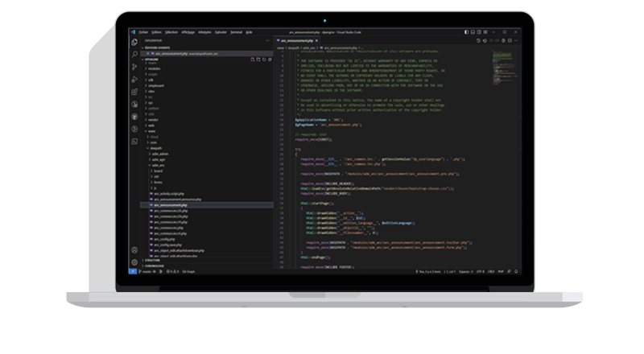The width and height of the screenshot is (644, 354).
Task: Open explorer panel more actions ellipsis
Action: coord(268,41)
